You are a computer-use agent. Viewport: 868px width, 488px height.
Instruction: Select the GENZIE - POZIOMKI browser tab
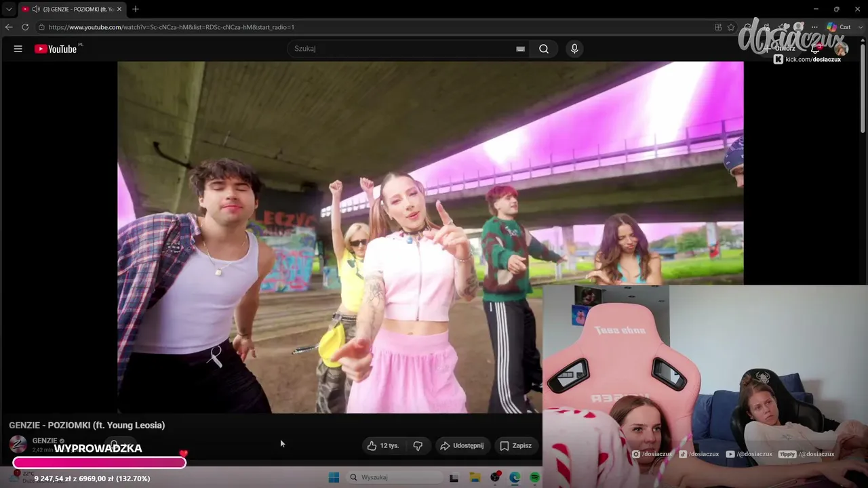(x=73, y=9)
